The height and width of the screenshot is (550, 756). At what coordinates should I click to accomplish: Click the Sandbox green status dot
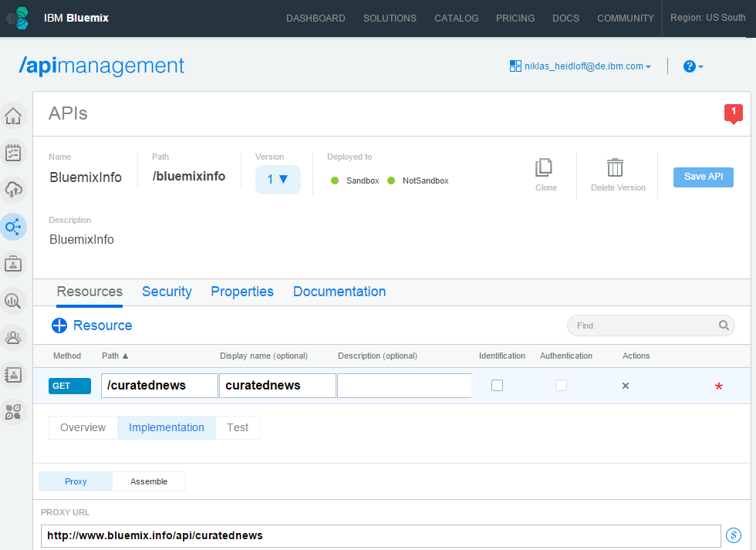(x=335, y=181)
